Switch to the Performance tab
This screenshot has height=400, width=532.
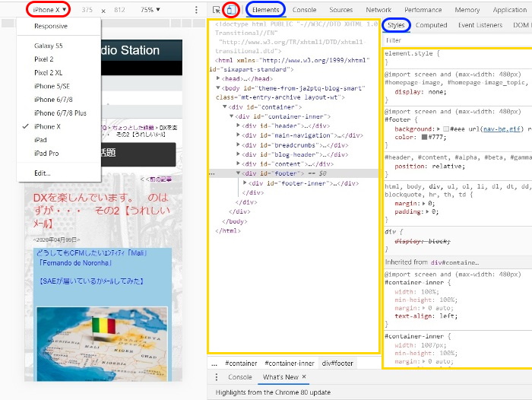point(423,10)
